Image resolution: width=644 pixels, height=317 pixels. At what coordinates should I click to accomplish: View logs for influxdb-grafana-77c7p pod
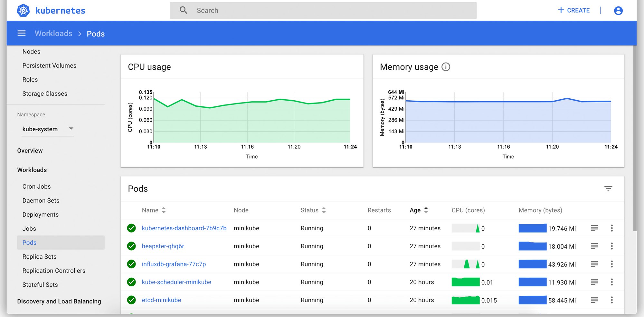click(594, 264)
